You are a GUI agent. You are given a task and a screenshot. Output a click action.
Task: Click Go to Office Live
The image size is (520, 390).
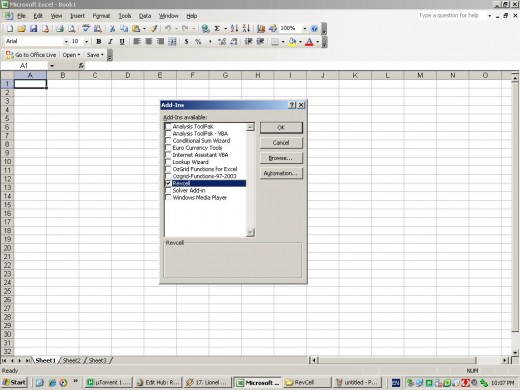(x=31, y=55)
